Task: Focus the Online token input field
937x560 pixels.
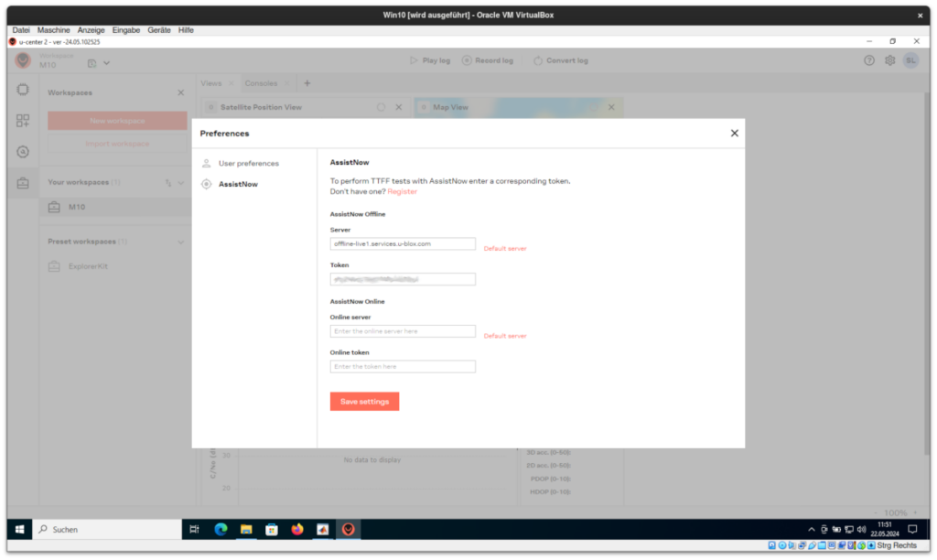Action: (403, 366)
